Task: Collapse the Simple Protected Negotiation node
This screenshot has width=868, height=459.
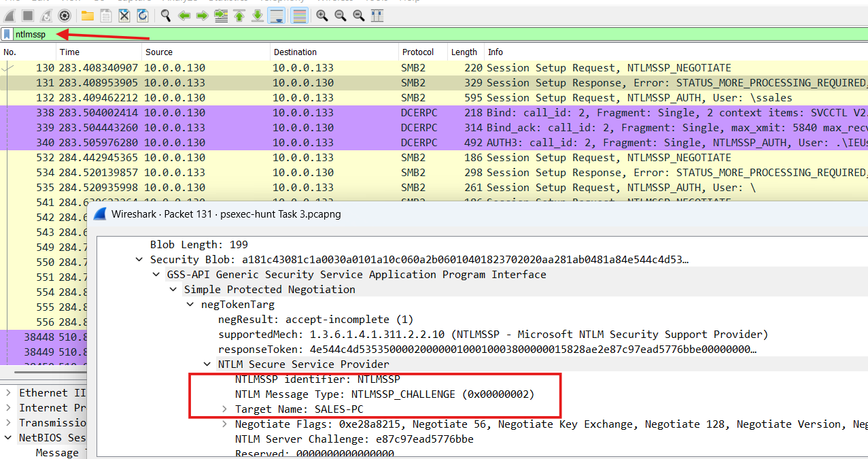Action: pyautogui.click(x=173, y=290)
